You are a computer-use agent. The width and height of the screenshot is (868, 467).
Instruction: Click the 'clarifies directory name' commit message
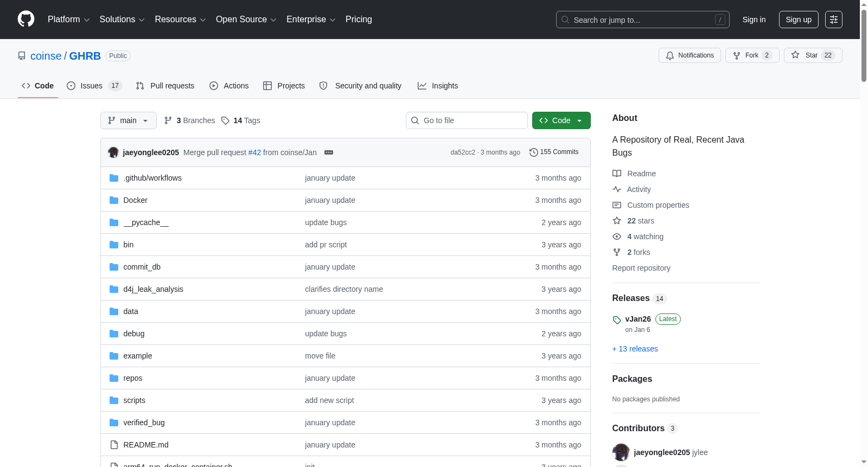click(344, 289)
